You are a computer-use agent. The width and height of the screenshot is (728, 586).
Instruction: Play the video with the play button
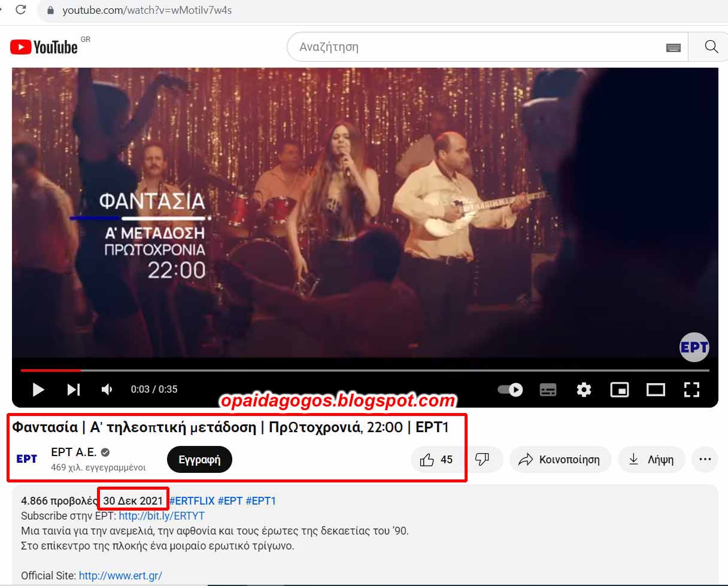pos(38,390)
